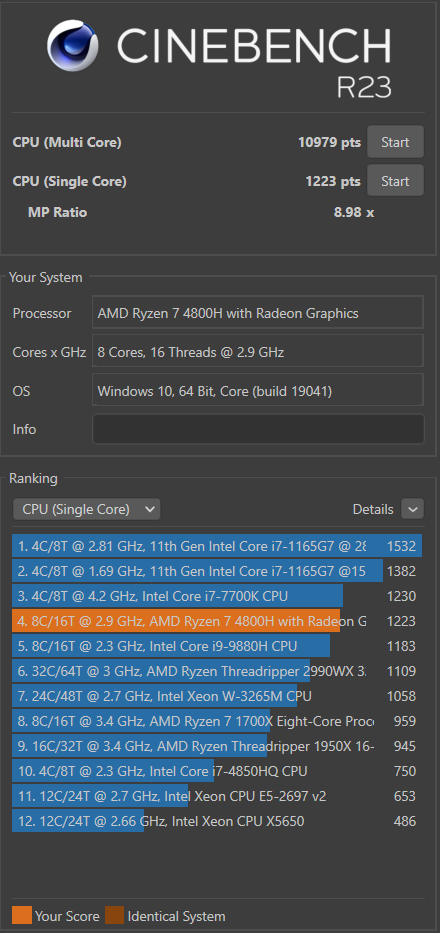Click the OS field showing Windows 10
The height and width of the screenshot is (933, 440).
[x=258, y=391]
